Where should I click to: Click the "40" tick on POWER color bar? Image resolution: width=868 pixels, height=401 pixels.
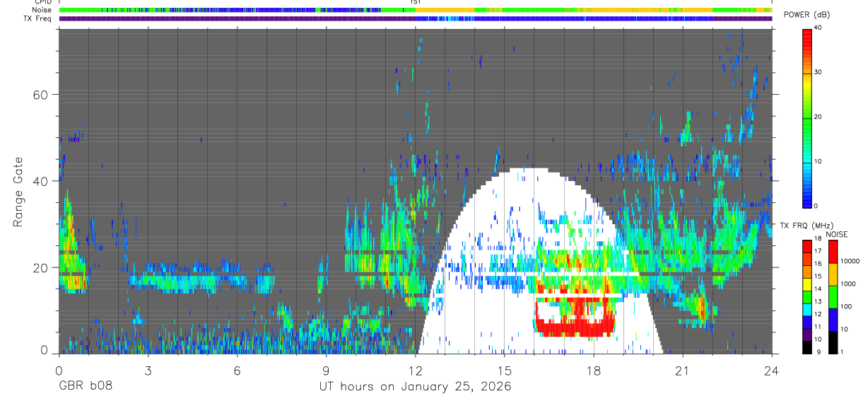pyautogui.click(x=819, y=28)
